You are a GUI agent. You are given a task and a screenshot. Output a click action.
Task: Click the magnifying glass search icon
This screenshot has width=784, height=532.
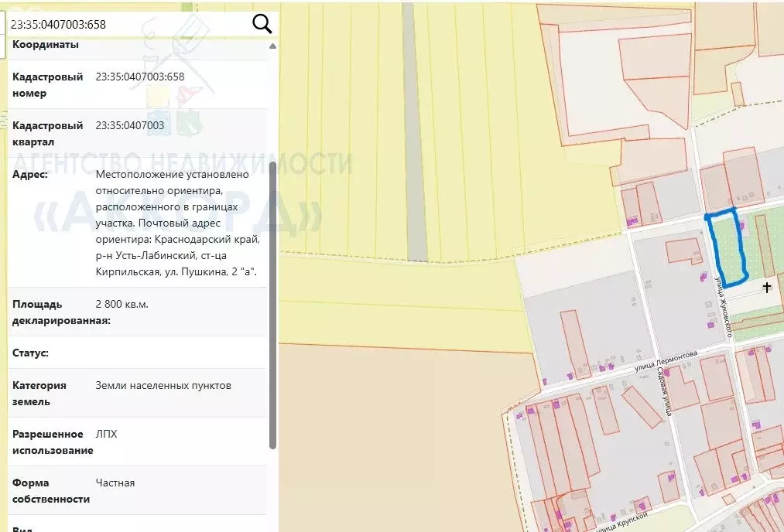click(x=262, y=24)
